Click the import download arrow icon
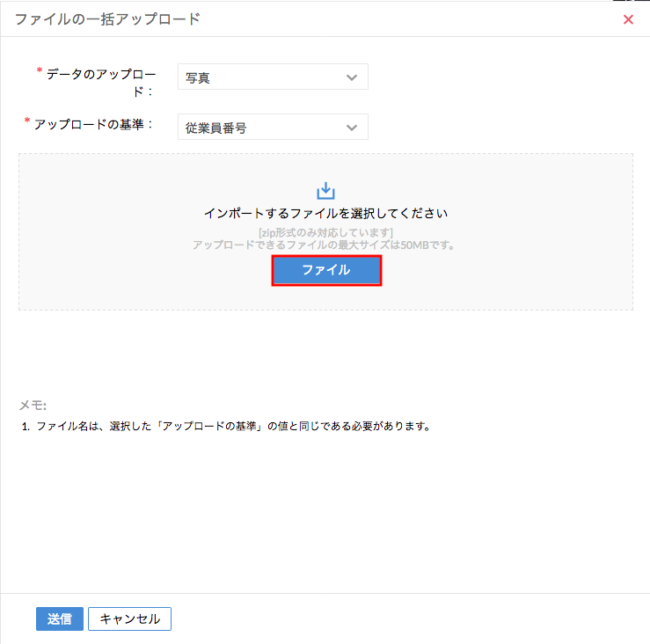Viewport: 650px width, 644px height. click(325, 191)
